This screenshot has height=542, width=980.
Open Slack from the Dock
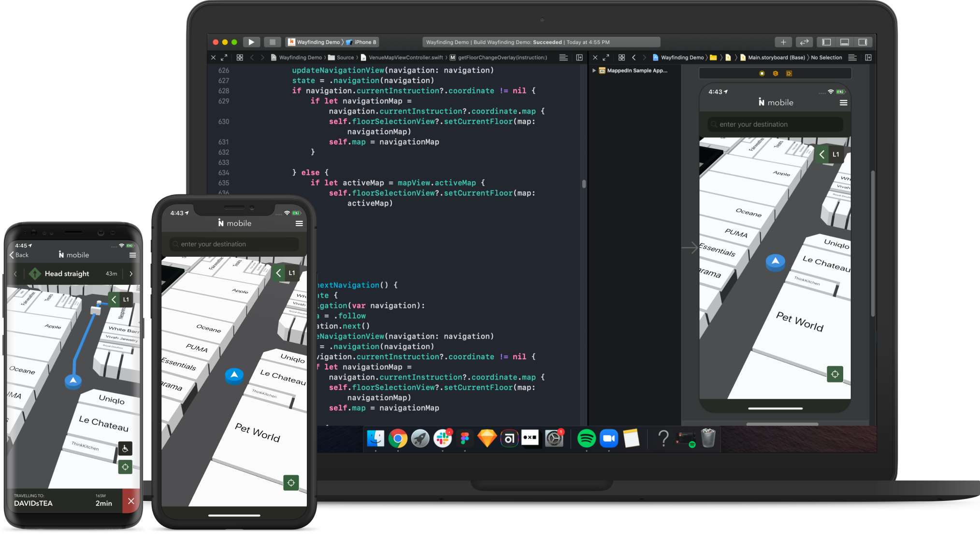click(443, 439)
